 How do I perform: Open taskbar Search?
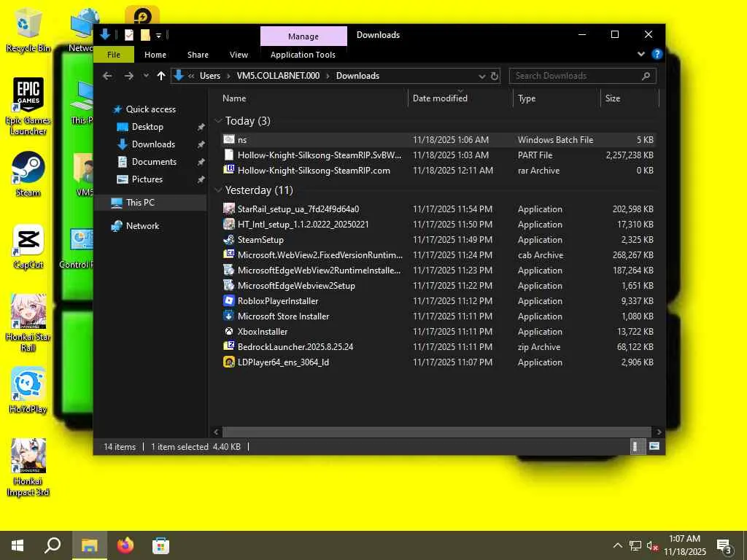pos(53,545)
